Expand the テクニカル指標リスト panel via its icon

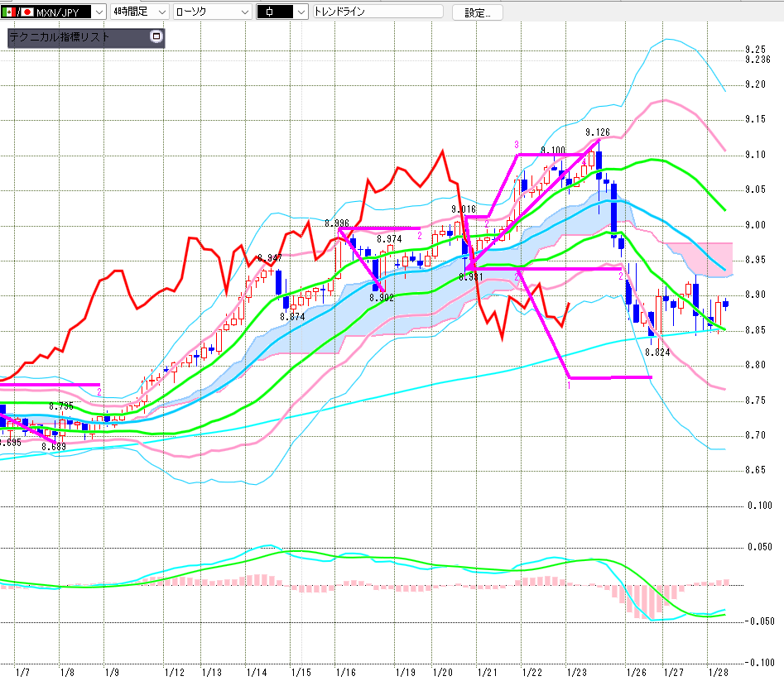click(x=156, y=37)
